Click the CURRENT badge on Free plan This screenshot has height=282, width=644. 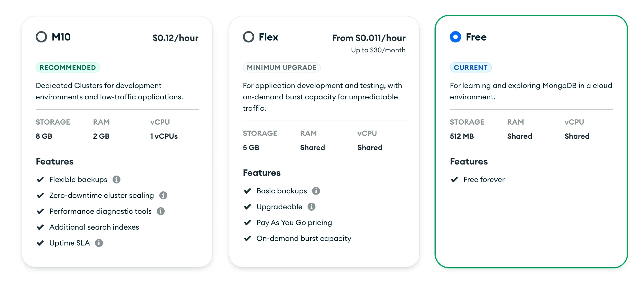(x=471, y=67)
